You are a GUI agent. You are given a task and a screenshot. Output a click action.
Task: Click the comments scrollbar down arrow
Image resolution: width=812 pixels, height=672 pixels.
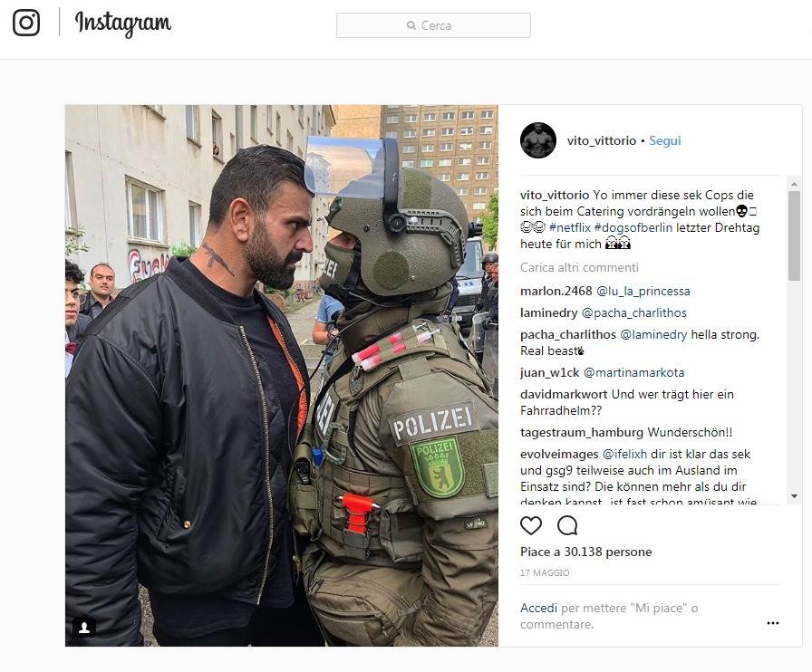[x=794, y=496]
